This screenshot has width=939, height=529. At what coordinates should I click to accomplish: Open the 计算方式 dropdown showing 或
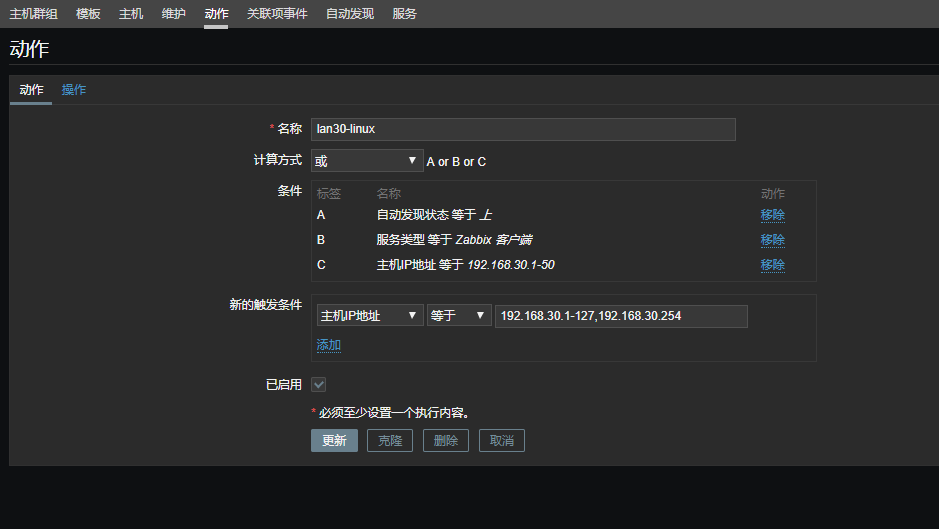367,161
